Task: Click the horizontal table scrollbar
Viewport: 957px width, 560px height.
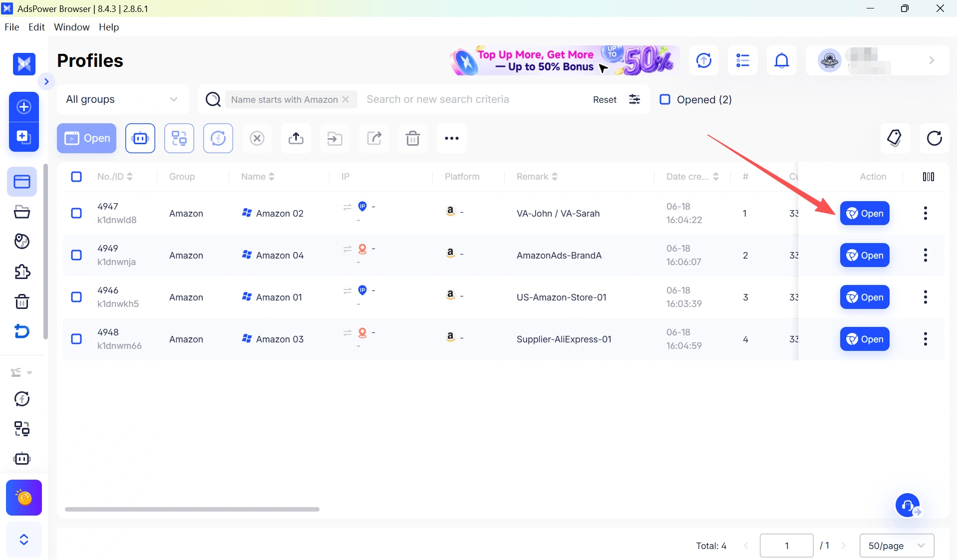Action: pos(192,509)
